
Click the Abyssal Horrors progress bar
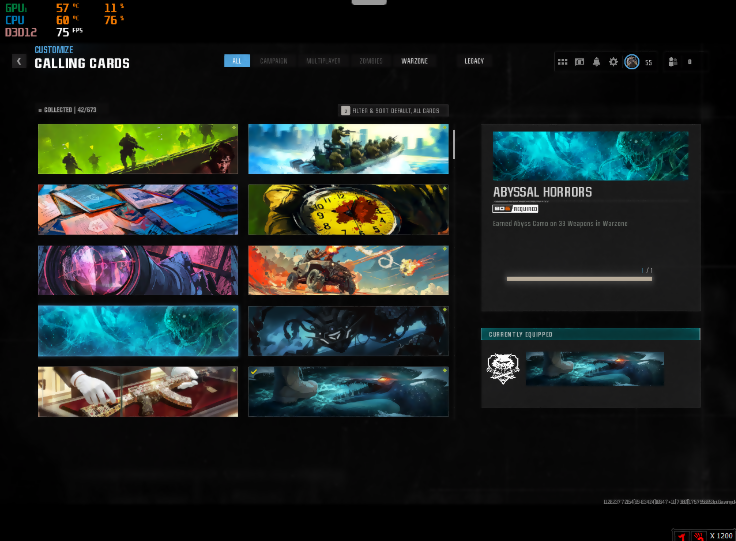pyautogui.click(x=579, y=279)
